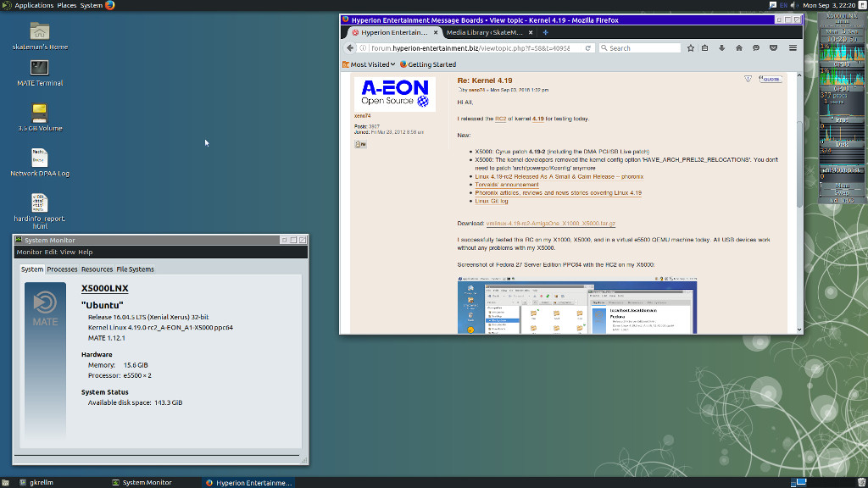Go back in Firefox with the back arrow

point(350,48)
